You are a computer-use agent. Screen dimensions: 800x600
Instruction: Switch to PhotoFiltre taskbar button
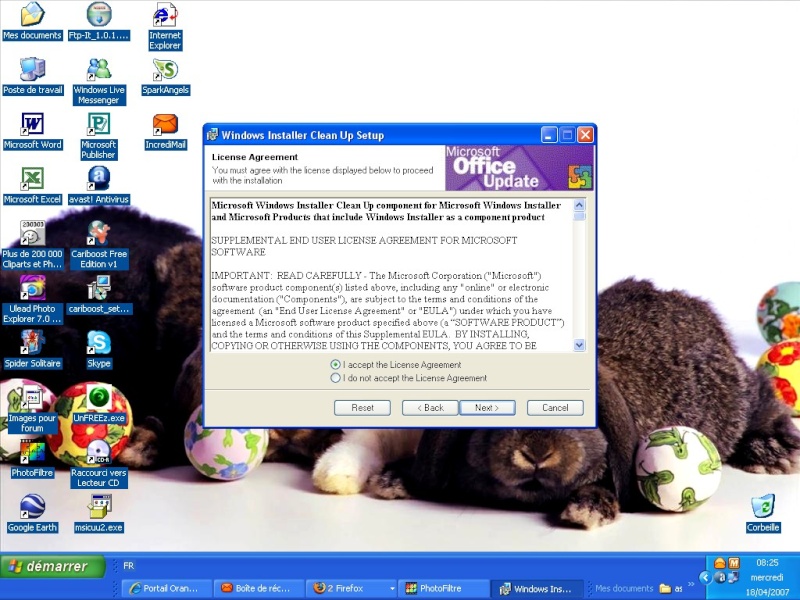(x=442, y=588)
